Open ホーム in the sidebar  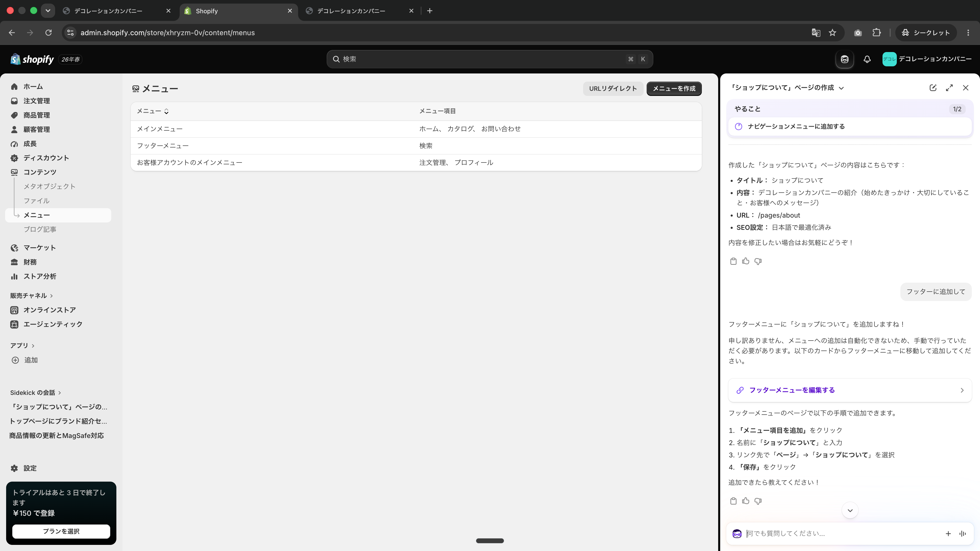[58, 87]
